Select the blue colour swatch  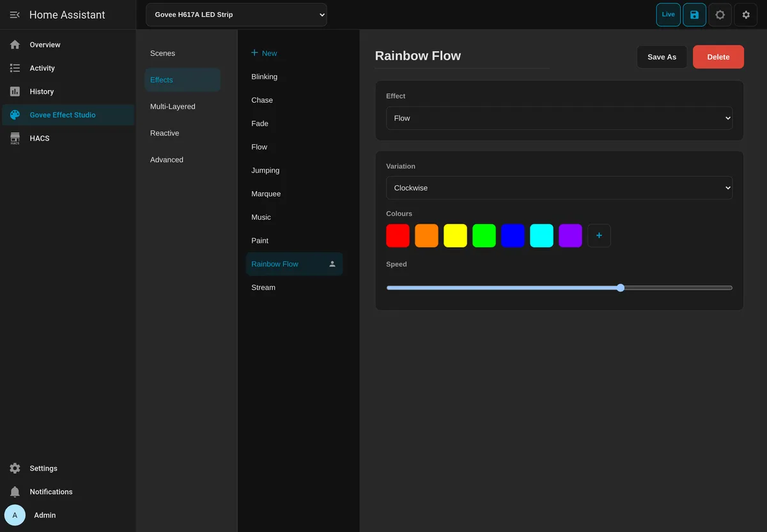pos(513,236)
